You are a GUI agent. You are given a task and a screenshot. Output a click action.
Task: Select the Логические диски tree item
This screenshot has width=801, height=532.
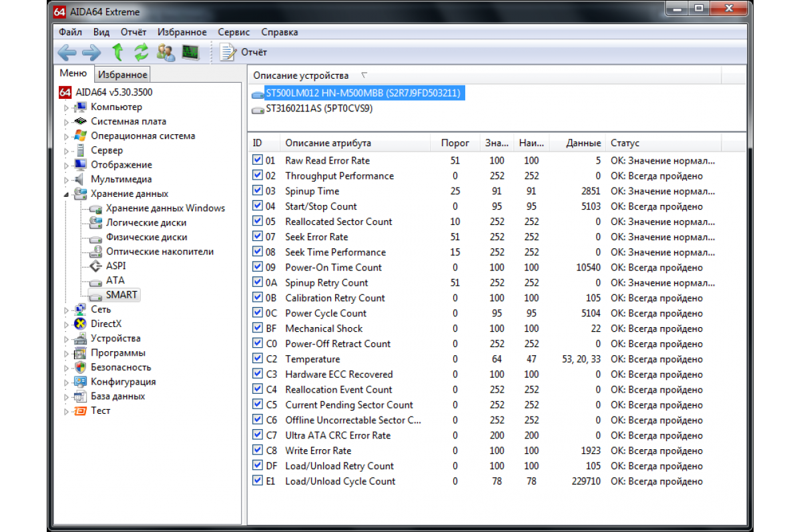pos(146,222)
